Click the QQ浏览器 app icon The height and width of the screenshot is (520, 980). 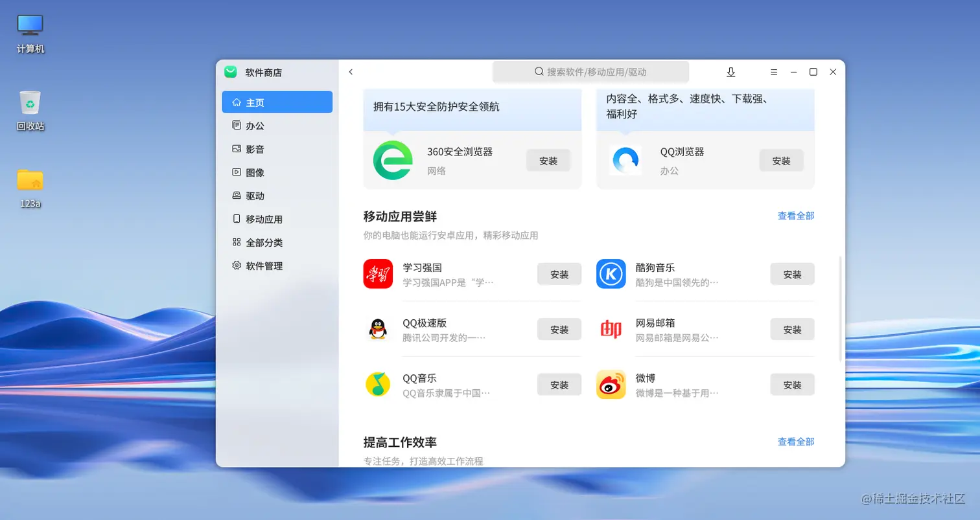coord(625,160)
